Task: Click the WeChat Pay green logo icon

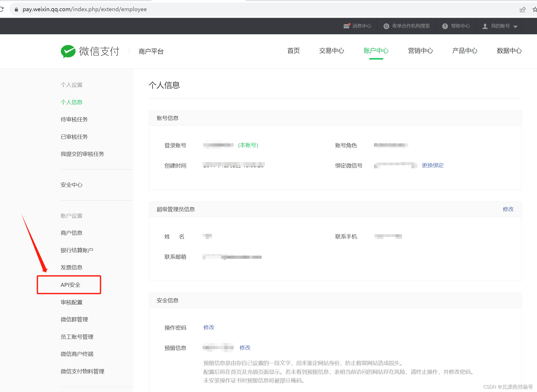Action: [x=68, y=51]
